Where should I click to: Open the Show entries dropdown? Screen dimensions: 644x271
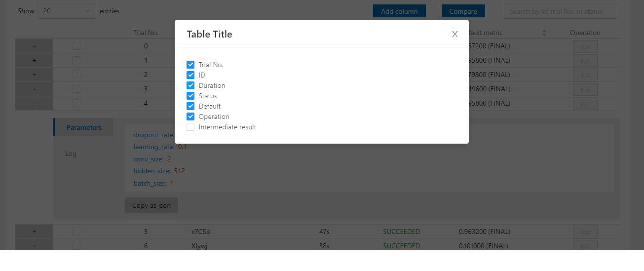click(66, 11)
